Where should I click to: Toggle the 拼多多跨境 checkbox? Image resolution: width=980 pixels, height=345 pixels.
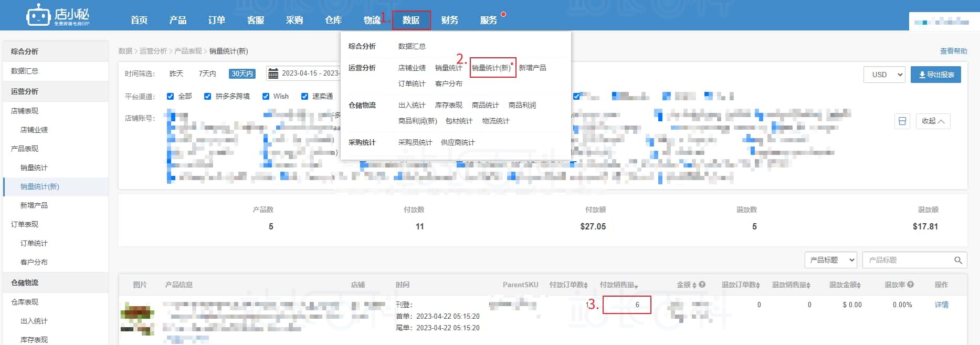[x=207, y=96]
